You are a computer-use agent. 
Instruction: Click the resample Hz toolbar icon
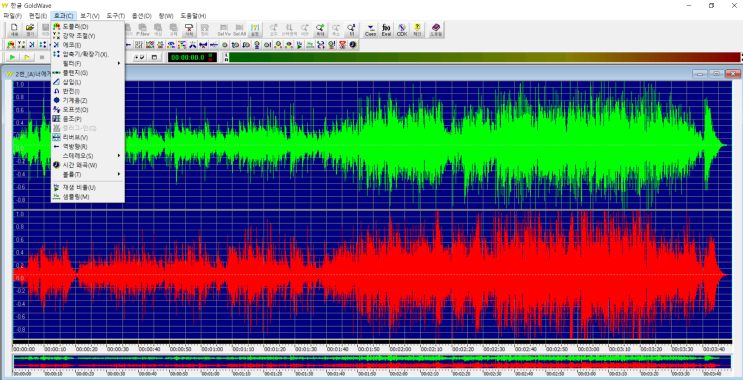coord(310,45)
